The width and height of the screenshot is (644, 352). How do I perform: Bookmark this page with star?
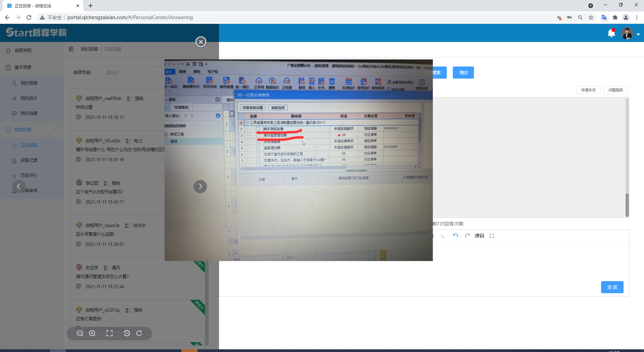[591, 17]
